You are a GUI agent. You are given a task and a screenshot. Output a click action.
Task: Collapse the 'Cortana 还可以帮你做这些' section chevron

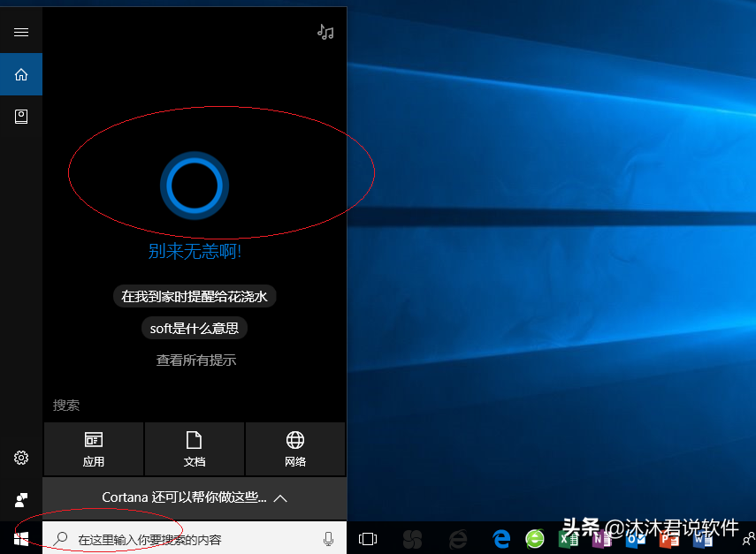pyautogui.click(x=280, y=498)
